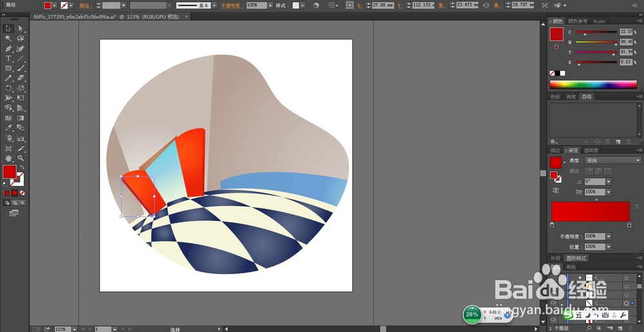Open the gradient type 径向 dropdown

(612, 160)
